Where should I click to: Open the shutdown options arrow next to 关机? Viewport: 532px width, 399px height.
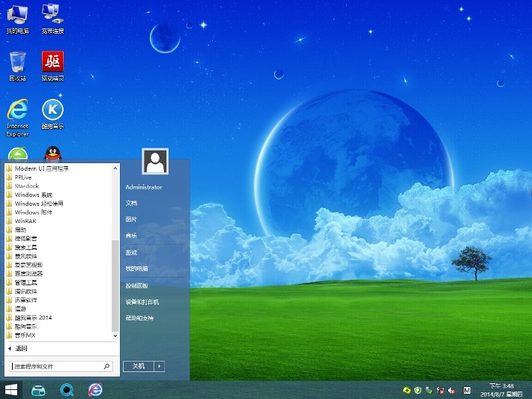point(159,366)
